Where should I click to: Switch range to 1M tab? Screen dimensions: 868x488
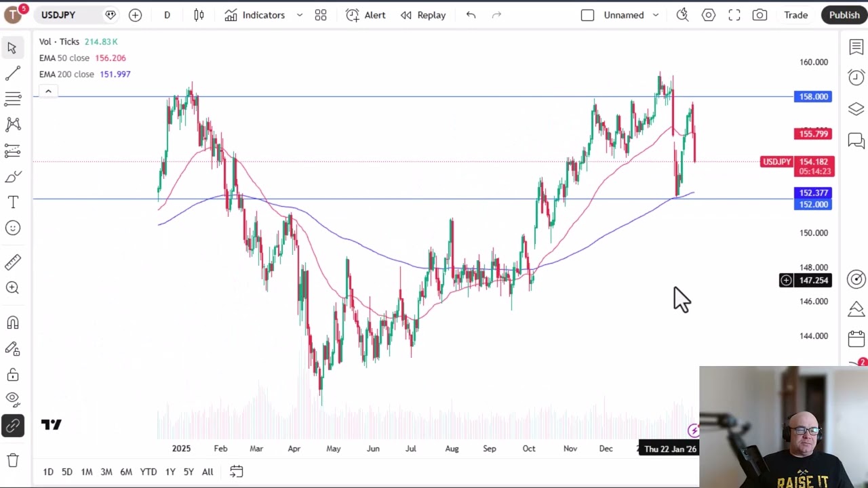point(87,472)
